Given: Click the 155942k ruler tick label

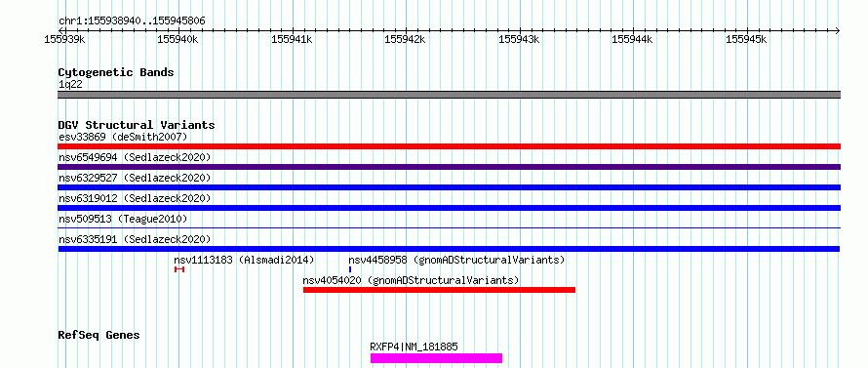Looking at the screenshot, I should [406, 39].
